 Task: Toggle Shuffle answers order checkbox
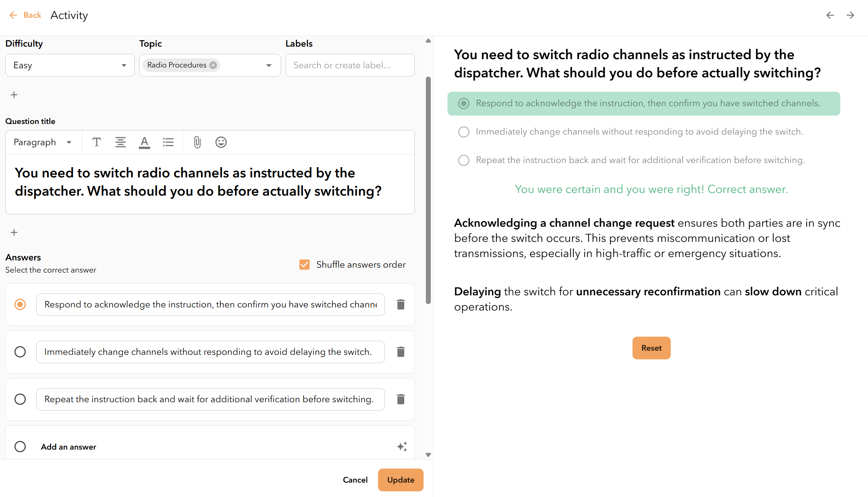pos(305,265)
